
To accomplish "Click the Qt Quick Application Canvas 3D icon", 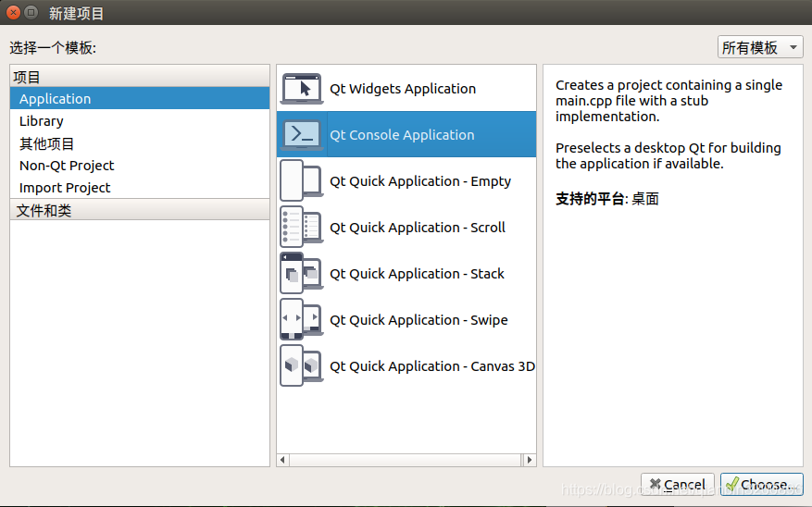I will pos(302,365).
